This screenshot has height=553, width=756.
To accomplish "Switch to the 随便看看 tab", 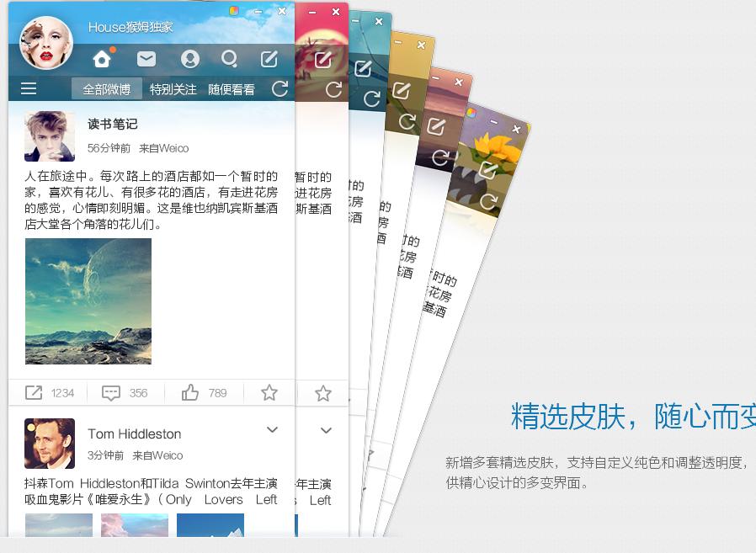I will pos(232,89).
